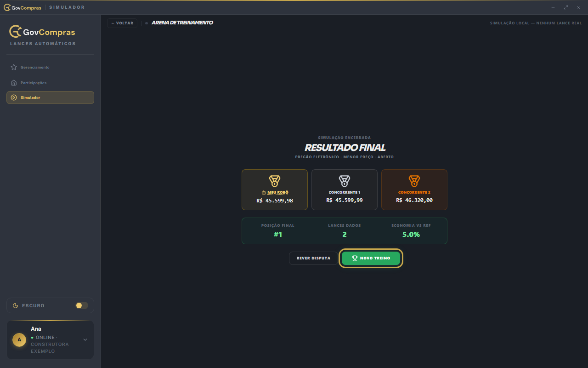588x368 pixels.
Task: Open the Gerenciamento menu item
Action: [x=50, y=67]
